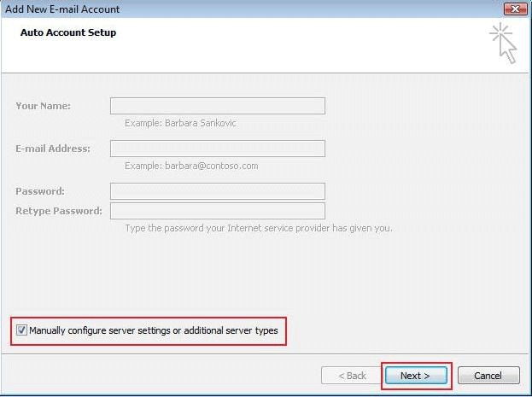Viewport: 532px width, 397px height.
Task: Click the Internet service provider password hint
Action: [x=258, y=228]
